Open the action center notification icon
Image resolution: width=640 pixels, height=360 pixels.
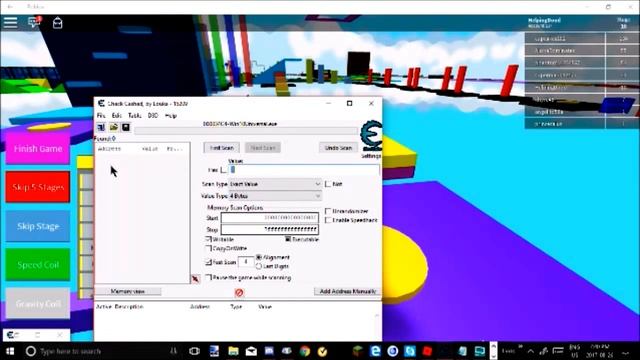pos(626,352)
